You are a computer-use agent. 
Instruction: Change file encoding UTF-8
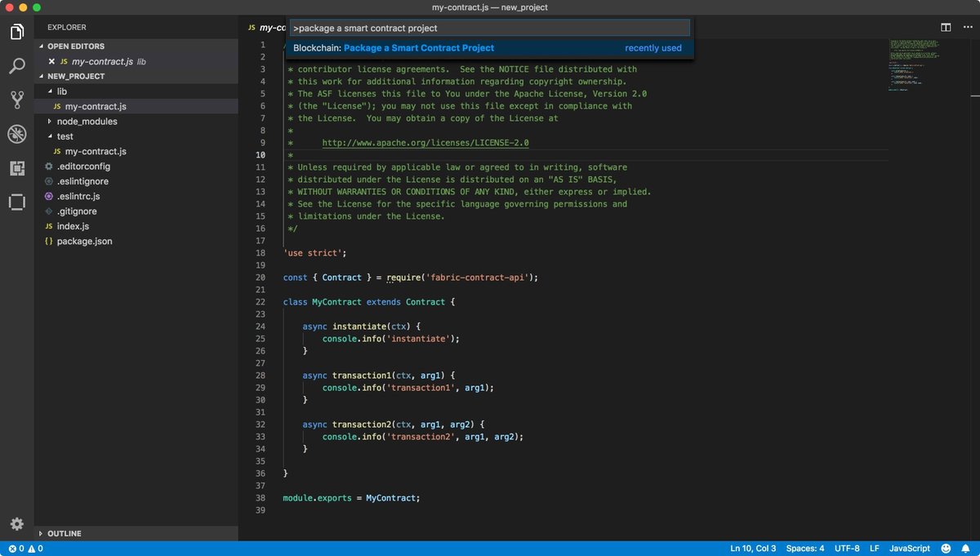[847, 549]
